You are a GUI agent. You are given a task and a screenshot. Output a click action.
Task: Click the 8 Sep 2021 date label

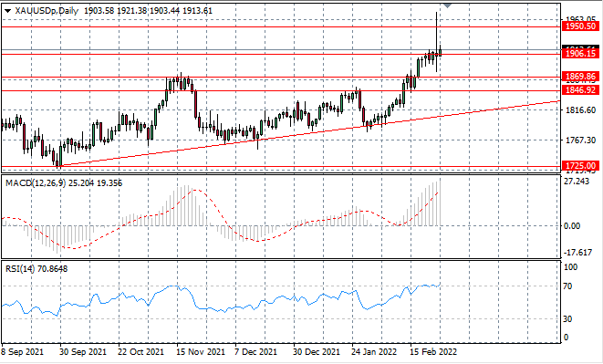[x=23, y=352]
